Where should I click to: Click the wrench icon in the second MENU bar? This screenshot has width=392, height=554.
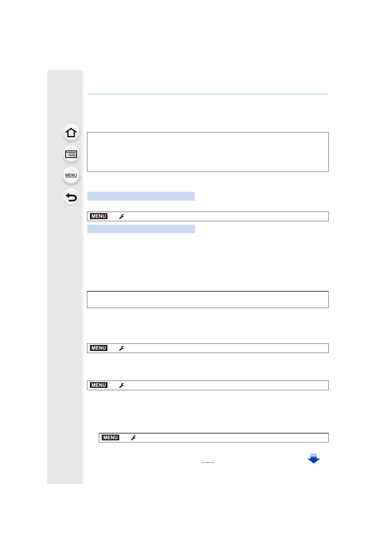pyautogui.click(x=122, y=348)
